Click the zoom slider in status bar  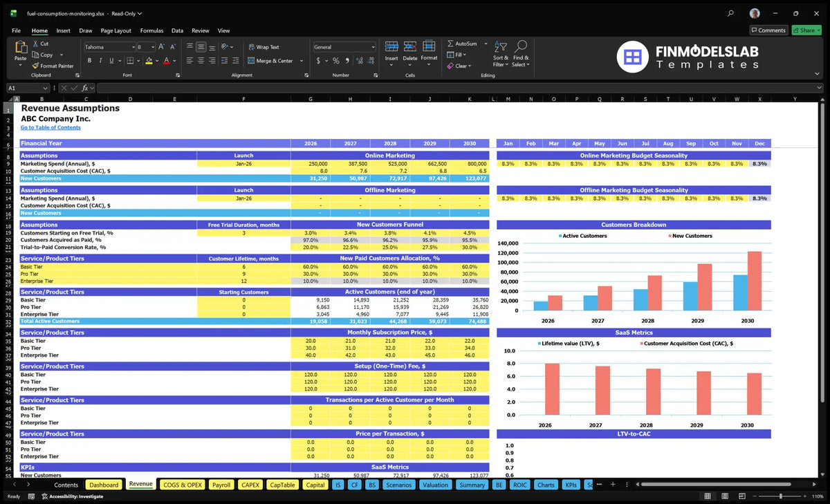780,496
